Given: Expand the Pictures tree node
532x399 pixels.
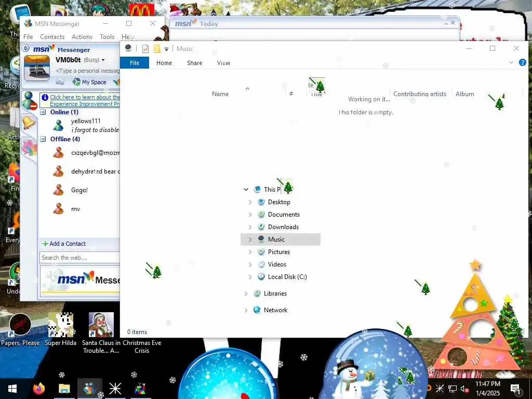Looking at the screenshot, I should click(x=250, y=252).
